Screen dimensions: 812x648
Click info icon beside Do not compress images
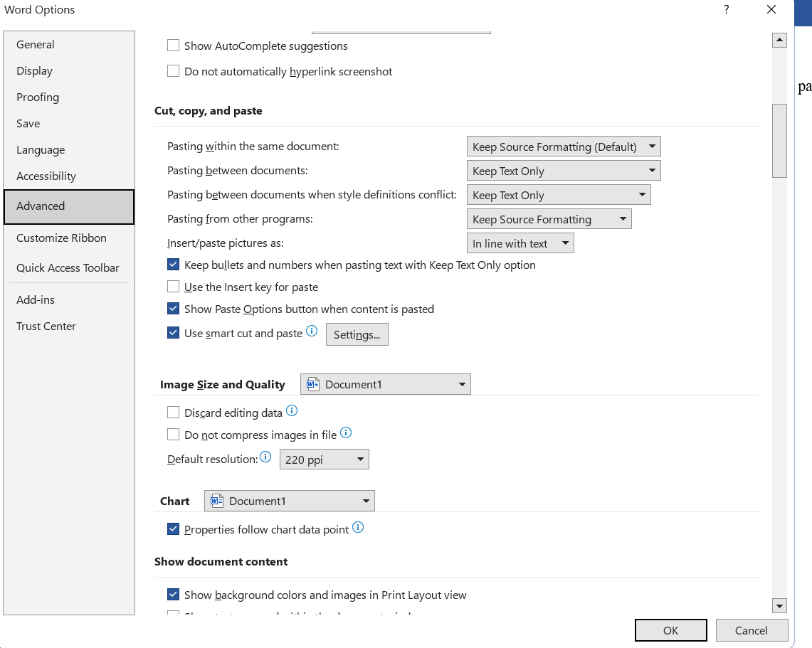click(346, 432)
